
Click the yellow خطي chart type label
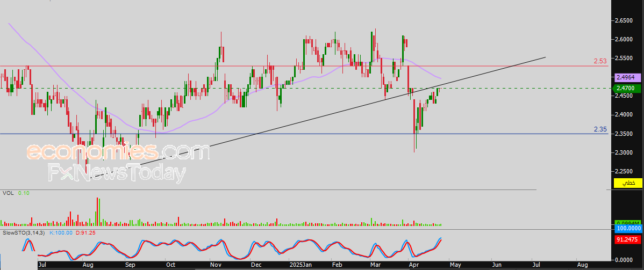pos(628,184)
